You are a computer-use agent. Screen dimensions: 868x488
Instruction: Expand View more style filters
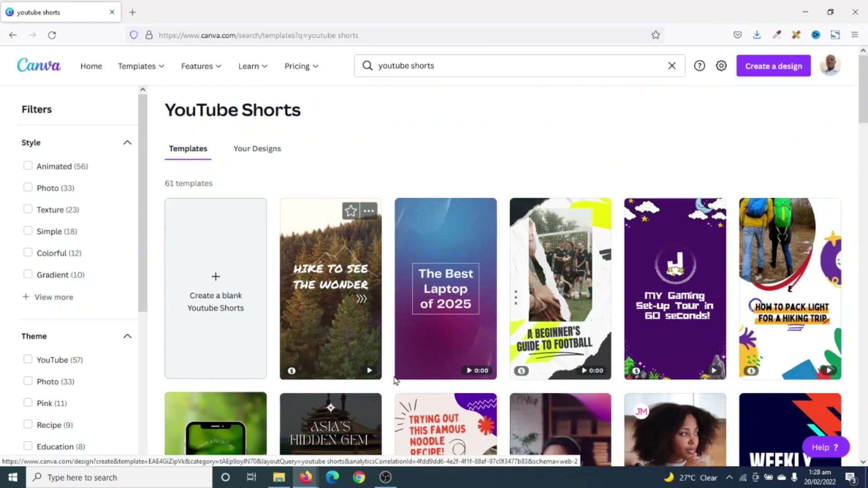click(47, 297)
